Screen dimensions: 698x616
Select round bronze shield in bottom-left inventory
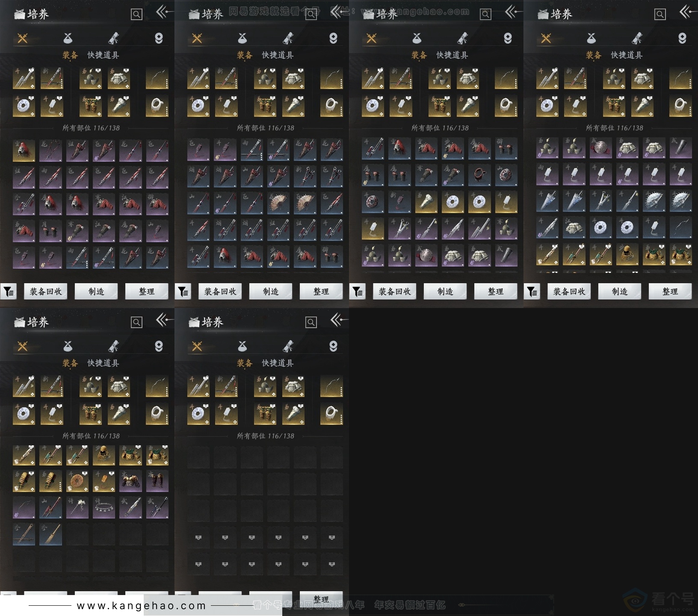point(77,481)
